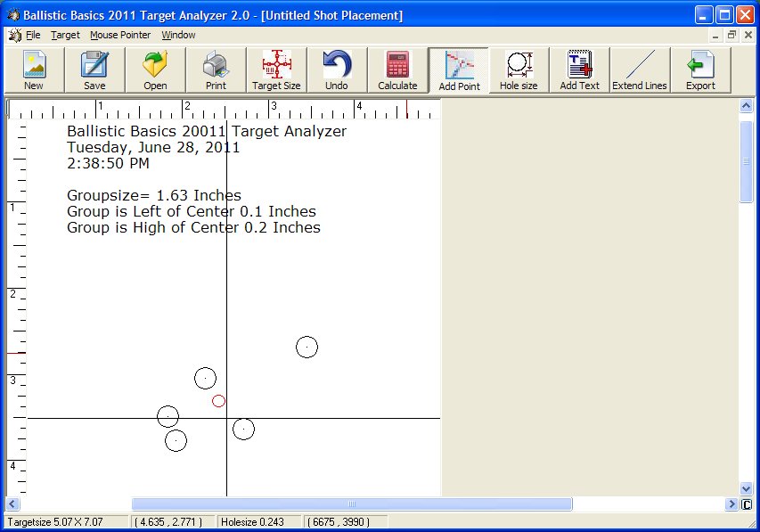The image size is (760, 532).
Task: Click the Tuesday, June 28, 2011 date text
Action: [153, 147]
